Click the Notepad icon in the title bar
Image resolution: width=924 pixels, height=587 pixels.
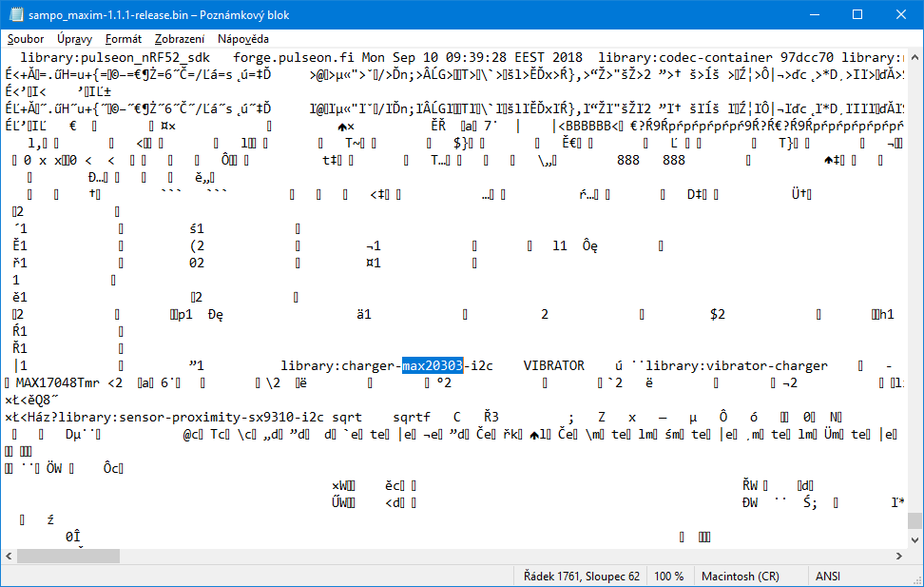15,15
